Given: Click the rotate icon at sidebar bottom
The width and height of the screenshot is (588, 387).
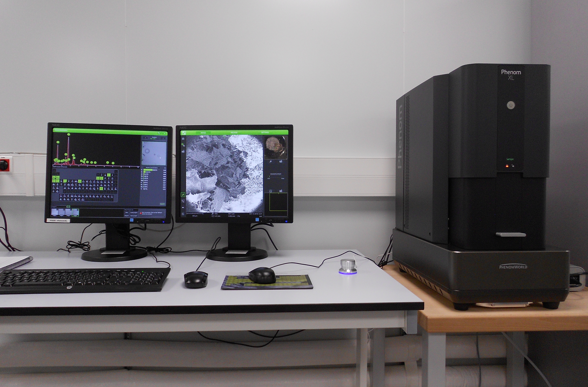Looking at the screenshot, I should point(183,214).
